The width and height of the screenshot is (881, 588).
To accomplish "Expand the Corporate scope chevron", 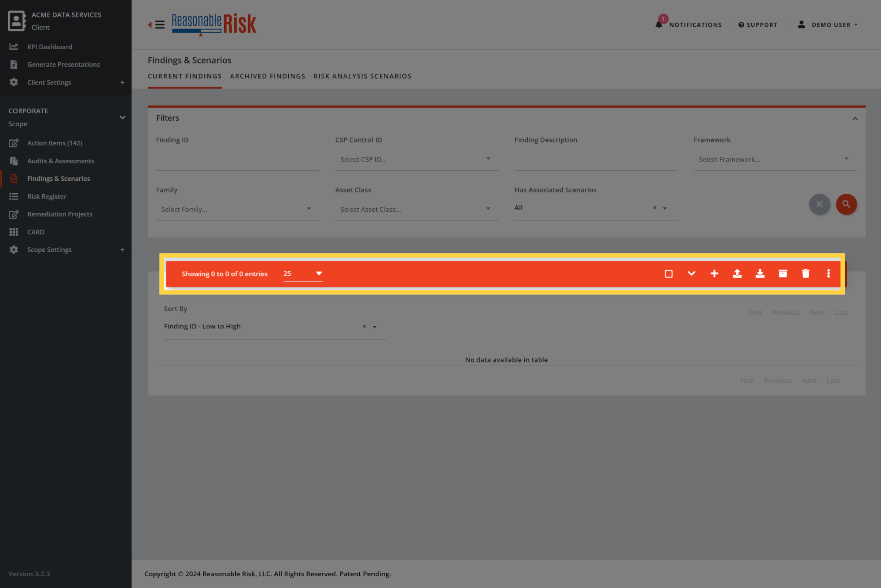I will [x=122, y=117].
